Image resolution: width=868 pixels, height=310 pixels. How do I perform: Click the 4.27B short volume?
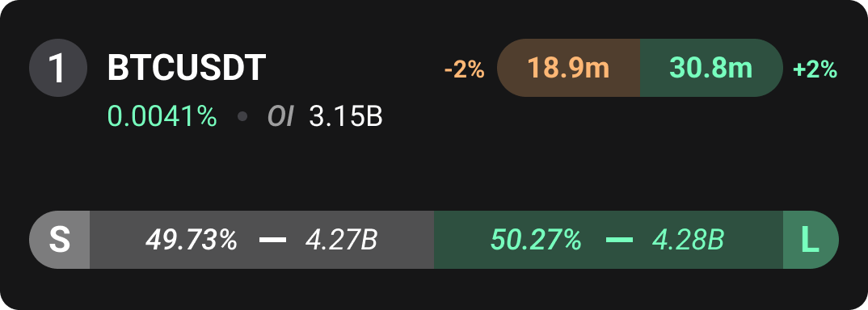[x=342, y=240]
